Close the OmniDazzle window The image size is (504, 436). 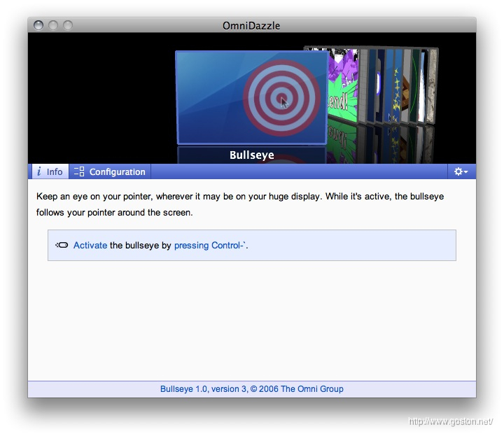[38, 25]
